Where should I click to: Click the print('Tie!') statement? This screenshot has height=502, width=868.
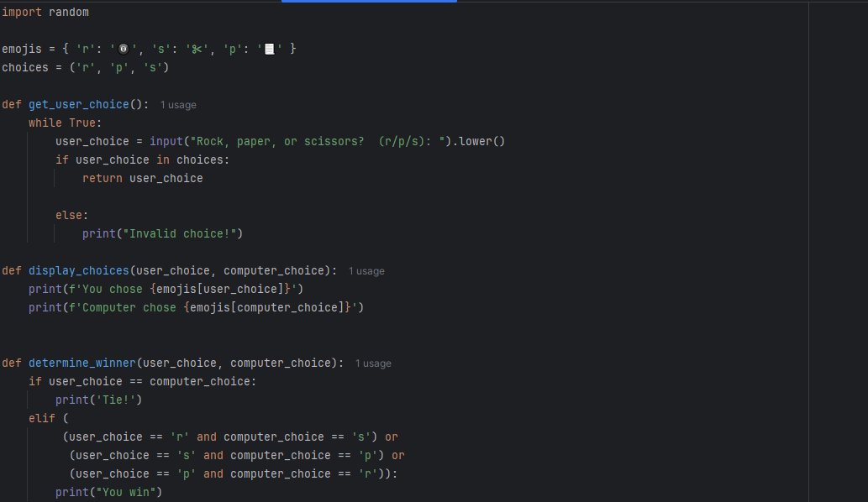(x=98, y=400)
